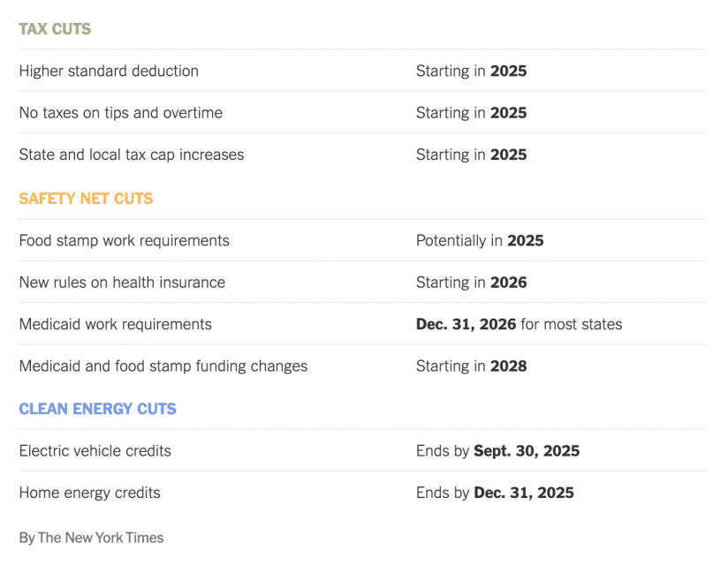Click Potentially in 2025 text
The height and width of the screenshot is (565, 728).
coord(480,240)
